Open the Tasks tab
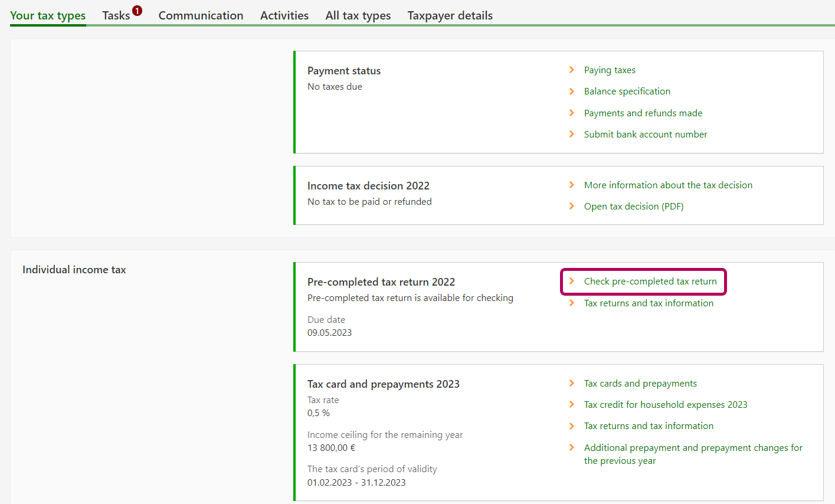The height and width of the screenshot is (504, 835). [116, 15]
